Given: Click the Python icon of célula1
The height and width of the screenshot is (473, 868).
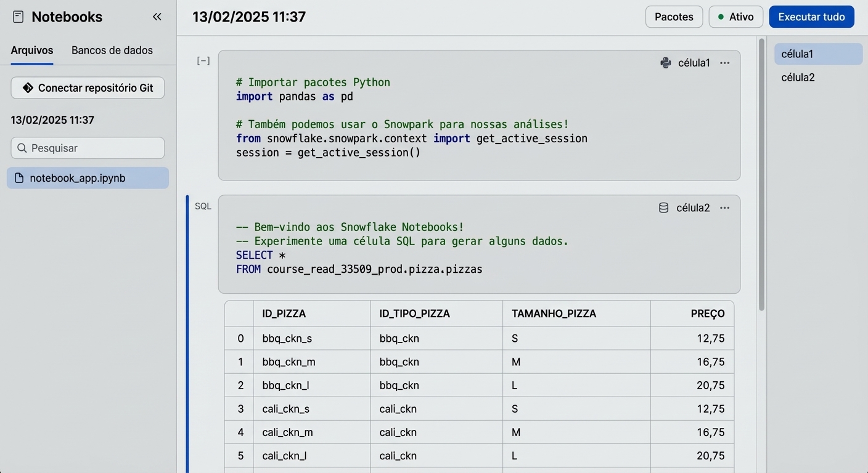Looking at the screenshot, I should click(x=666, y=63).
